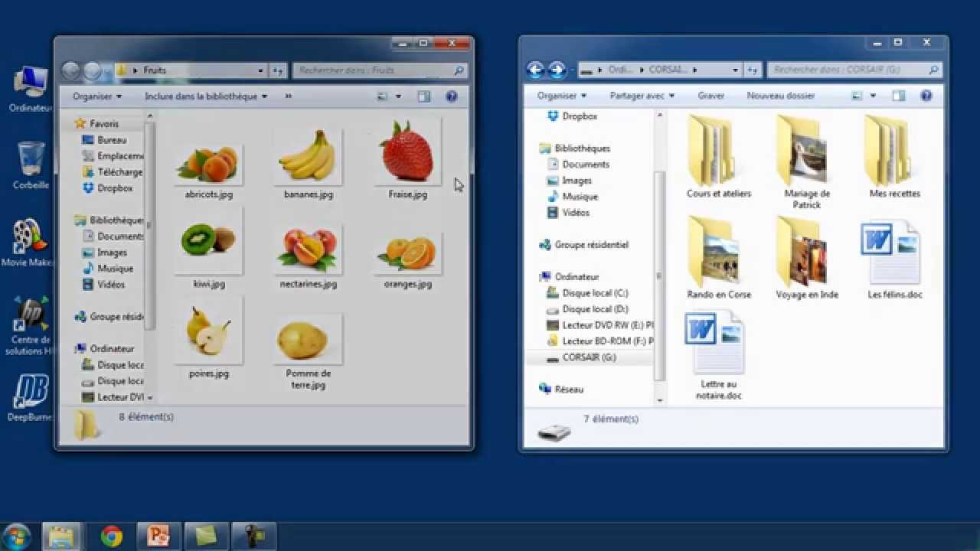
Task: Show hidden toolbar commands chevron in Fruits
Action: tap(289, 96)
